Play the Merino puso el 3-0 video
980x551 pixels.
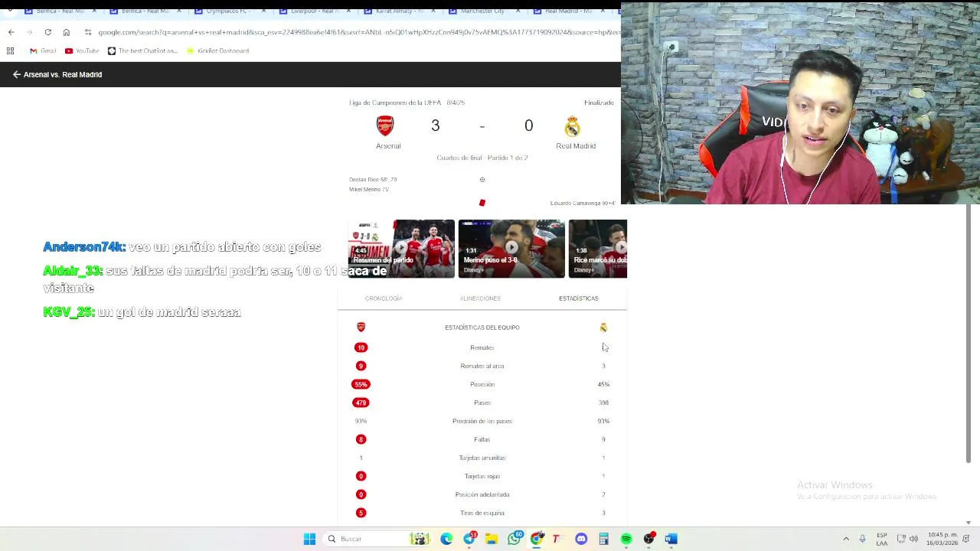coord(511,249)
